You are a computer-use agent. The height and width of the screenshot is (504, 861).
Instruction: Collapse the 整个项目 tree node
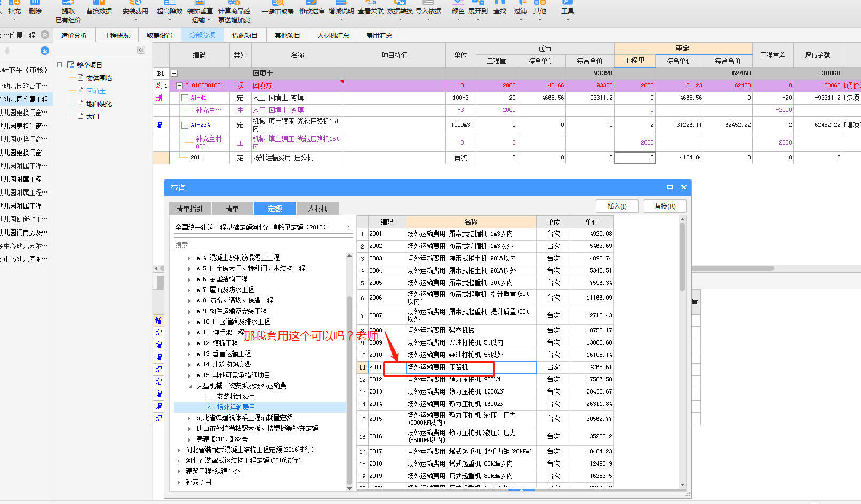point(60,65)
